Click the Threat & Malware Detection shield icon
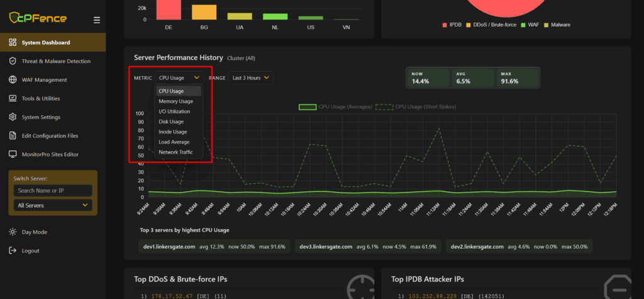This screenshot has width=644, height=299. [13, 61]
